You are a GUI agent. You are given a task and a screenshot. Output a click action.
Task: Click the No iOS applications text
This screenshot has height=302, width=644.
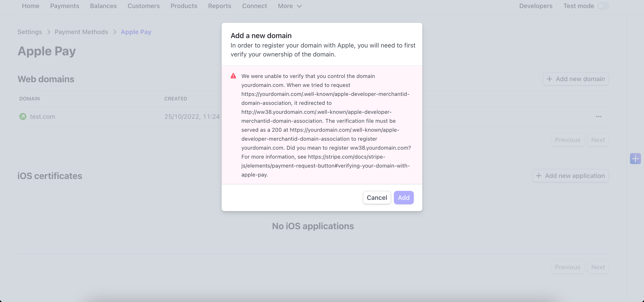tap(313, 226)
